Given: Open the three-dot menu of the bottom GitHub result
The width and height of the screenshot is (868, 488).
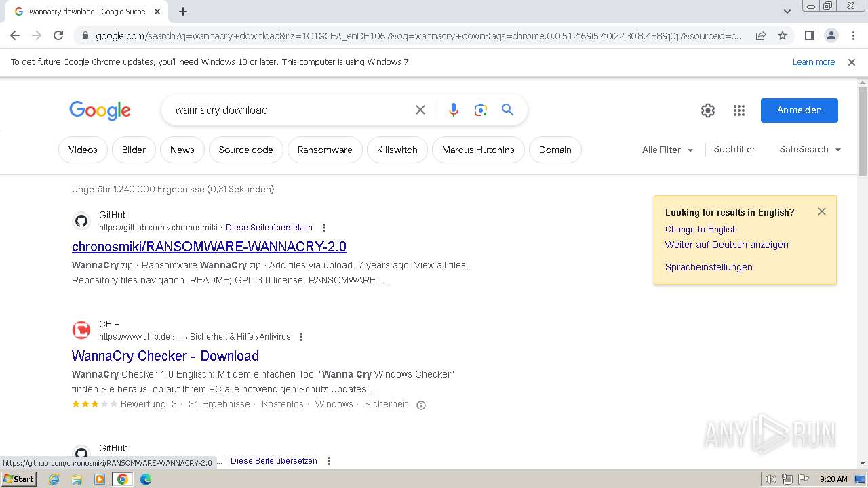Looking at the screenshot, I should click(328, 461).
